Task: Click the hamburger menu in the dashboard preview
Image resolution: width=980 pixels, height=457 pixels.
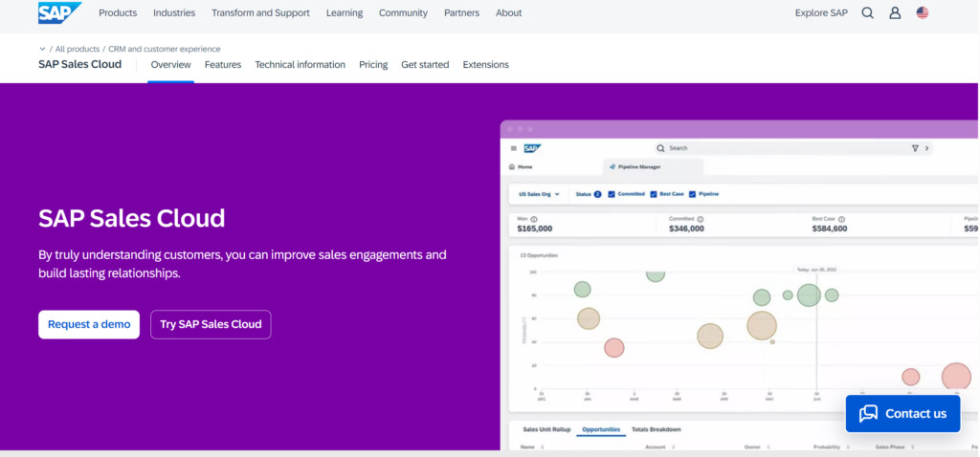Action: pyautogui.click(x=514, y=148)
